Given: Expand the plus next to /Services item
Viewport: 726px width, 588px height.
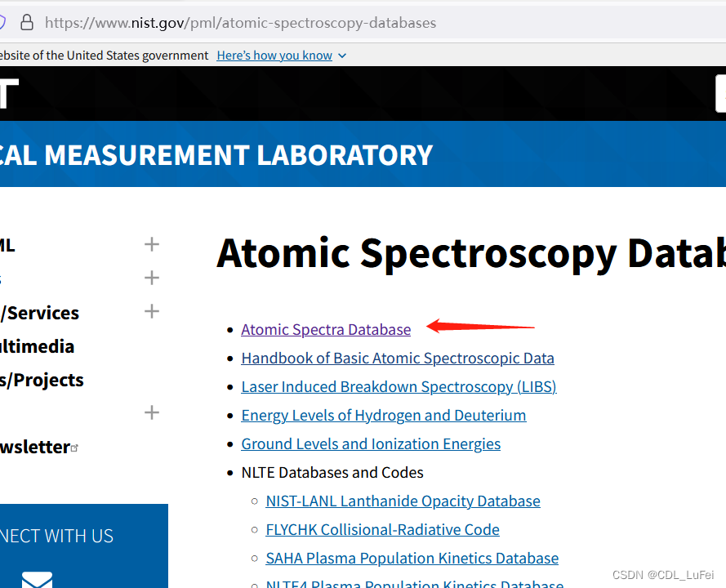Looking at the screenshot, I should point(152,311).
